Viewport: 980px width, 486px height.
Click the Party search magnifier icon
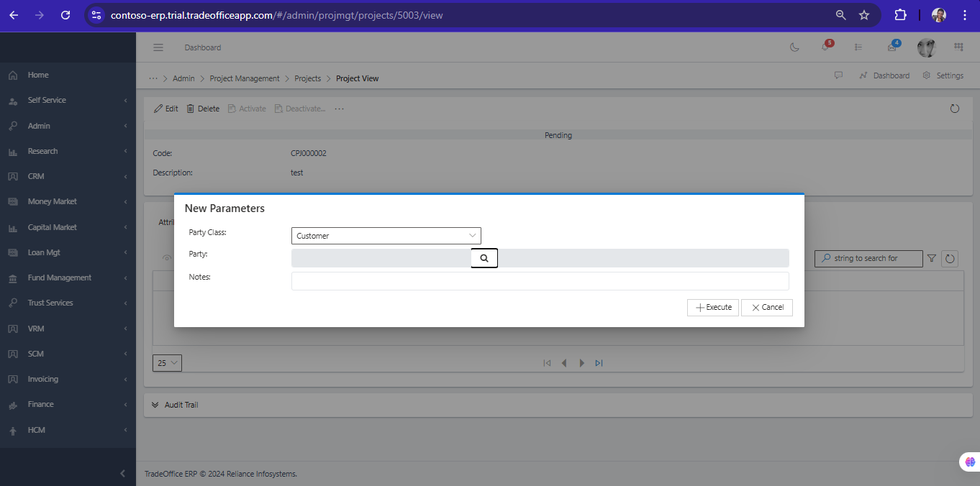[484, 258]
